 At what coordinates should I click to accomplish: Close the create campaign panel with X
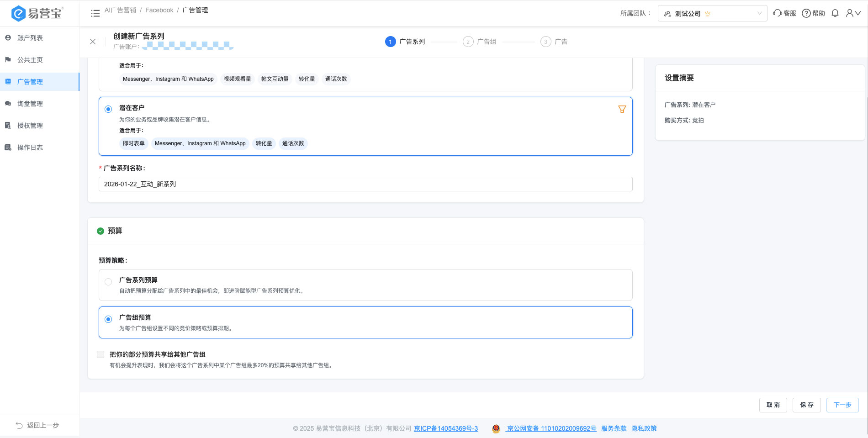(93, 42)
